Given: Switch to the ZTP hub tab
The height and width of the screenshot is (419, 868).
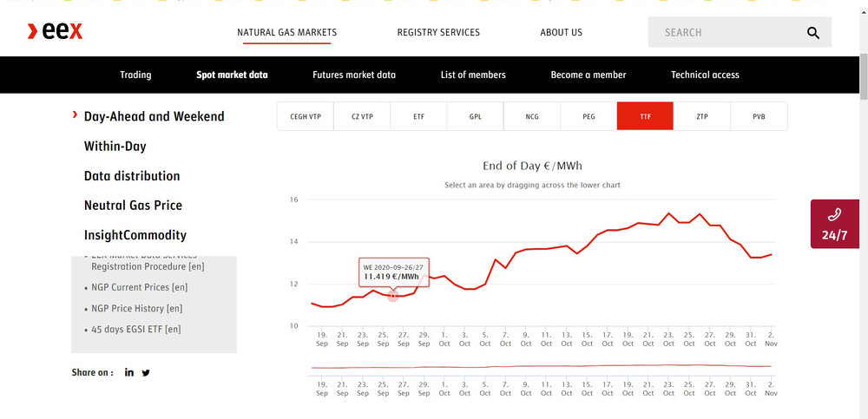Looking at the screenshot, I should (x=701, y=116).
